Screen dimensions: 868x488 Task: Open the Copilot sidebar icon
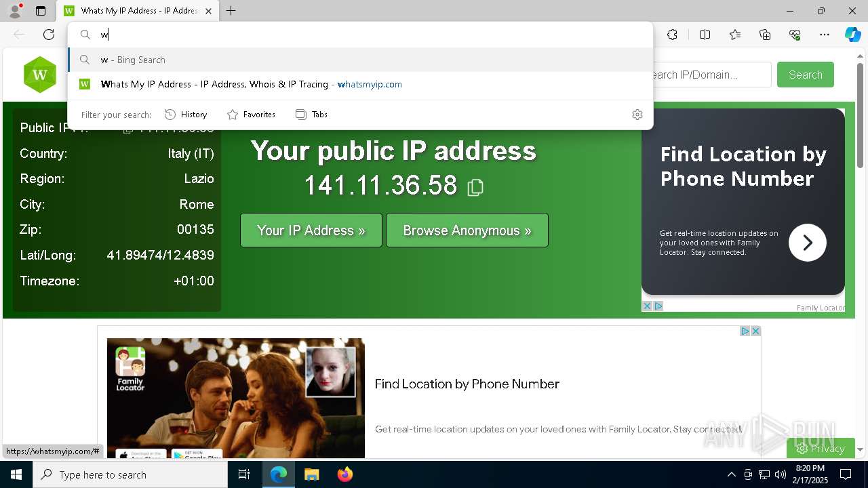[852, 35]
